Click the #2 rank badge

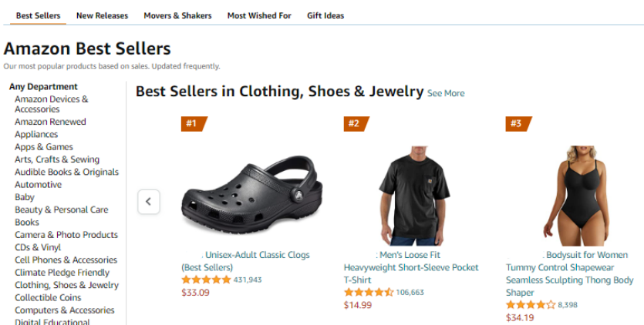(x=356, y=123)
